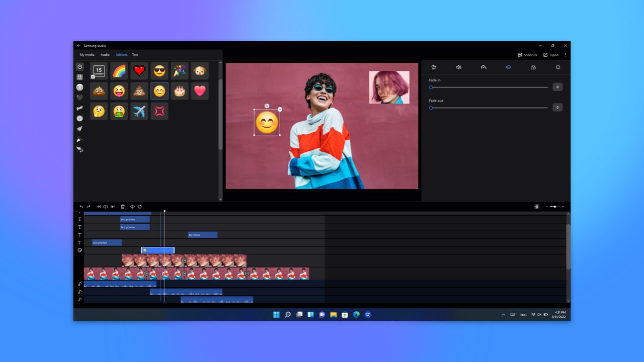Select the emoji faces category in sticker sidebar
Image resolution: width=644 pixels, height=362 pixels.
[x=79, y=87]
